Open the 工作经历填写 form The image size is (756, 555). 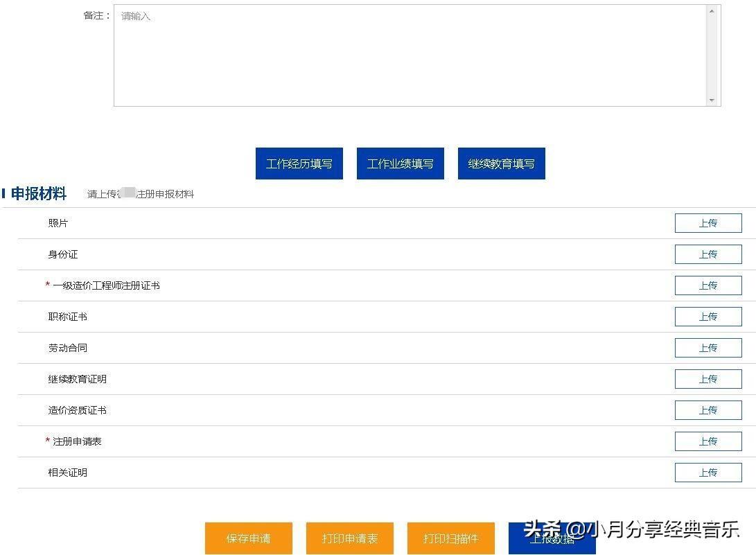[299, 164]
